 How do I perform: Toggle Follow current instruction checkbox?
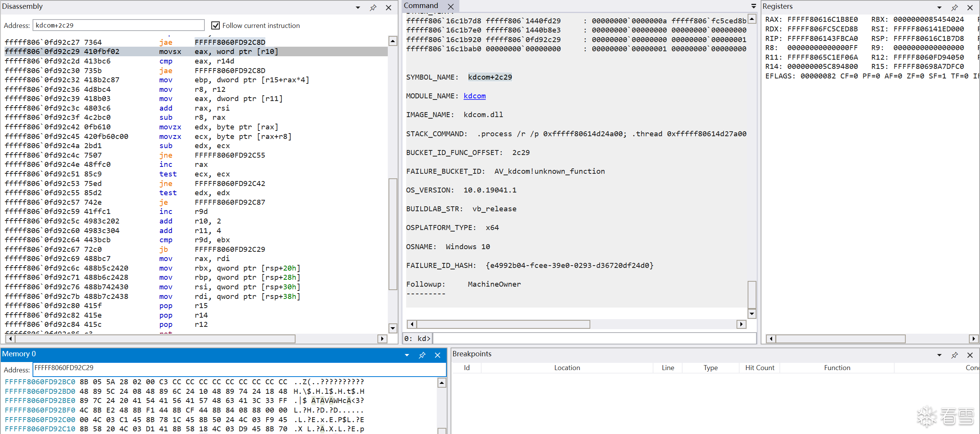point(216,26)
